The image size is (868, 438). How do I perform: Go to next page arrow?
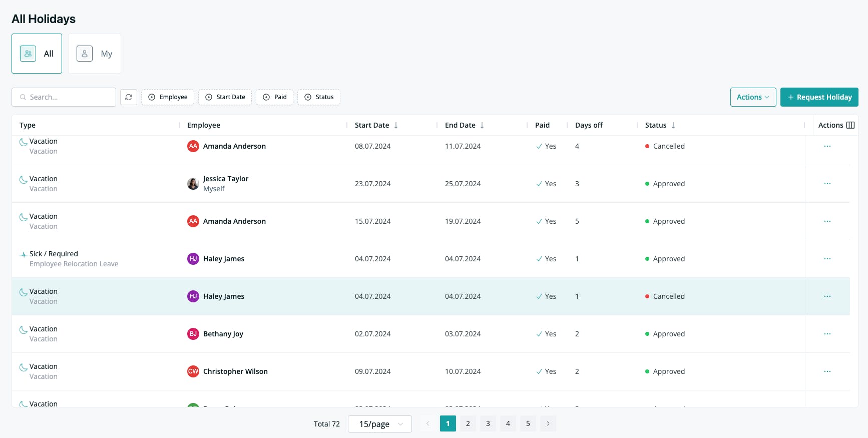pyautogui.click(x=548, y=423)
